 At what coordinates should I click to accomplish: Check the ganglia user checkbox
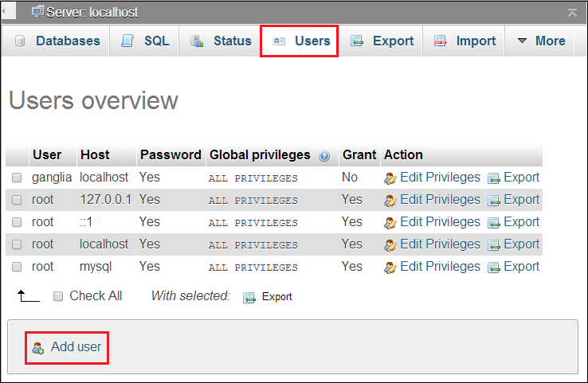[17, 178]
